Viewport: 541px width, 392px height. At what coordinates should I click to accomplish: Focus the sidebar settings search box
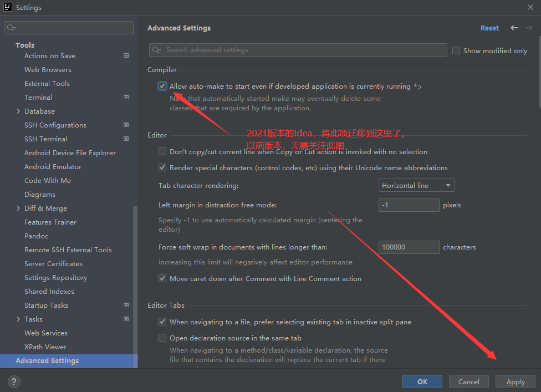click(x=69, y=28)
